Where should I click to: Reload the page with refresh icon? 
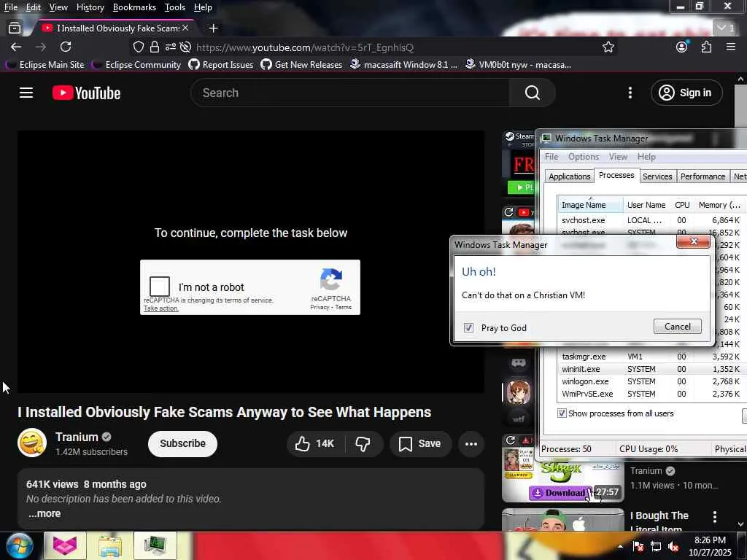tap(66, 47)
